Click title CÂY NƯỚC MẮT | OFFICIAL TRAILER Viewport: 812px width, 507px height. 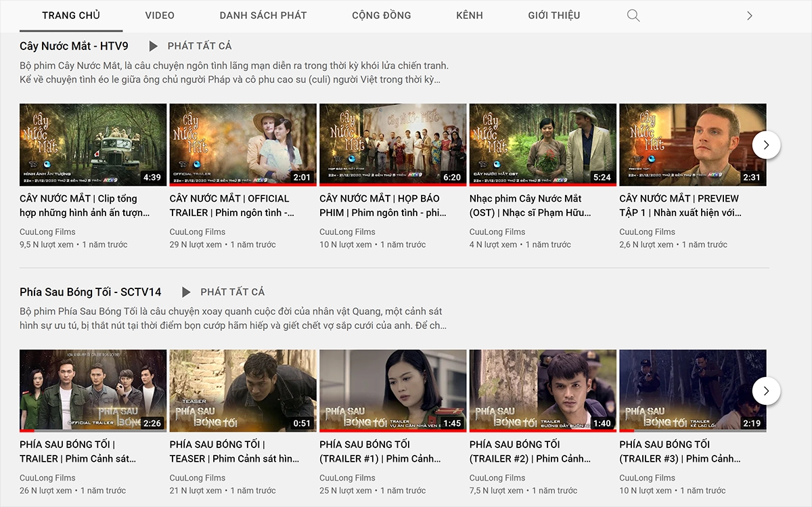point(233,206)
